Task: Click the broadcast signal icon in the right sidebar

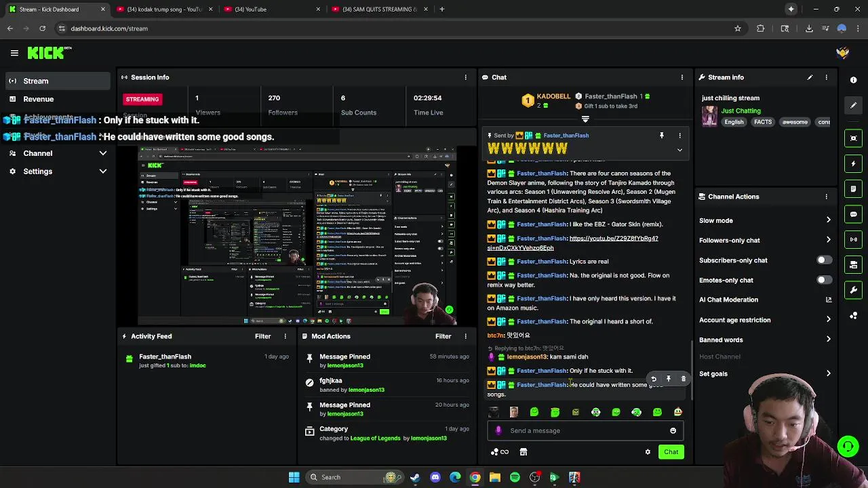Action: click(x=853, y=239)
